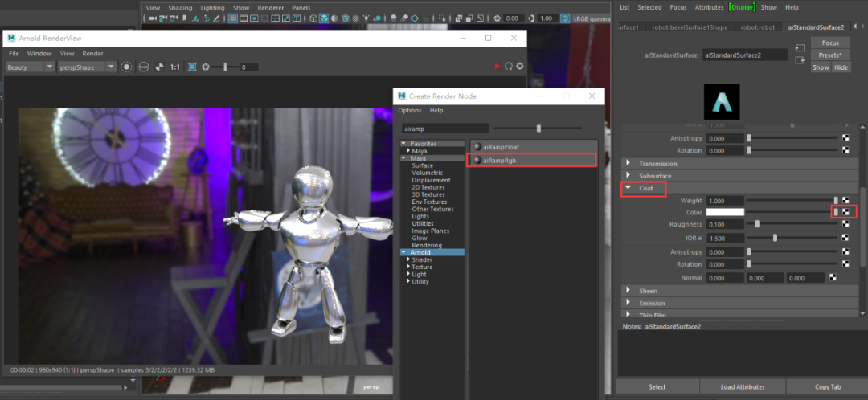Click the go to output connection icon

(x=800, y=60)
